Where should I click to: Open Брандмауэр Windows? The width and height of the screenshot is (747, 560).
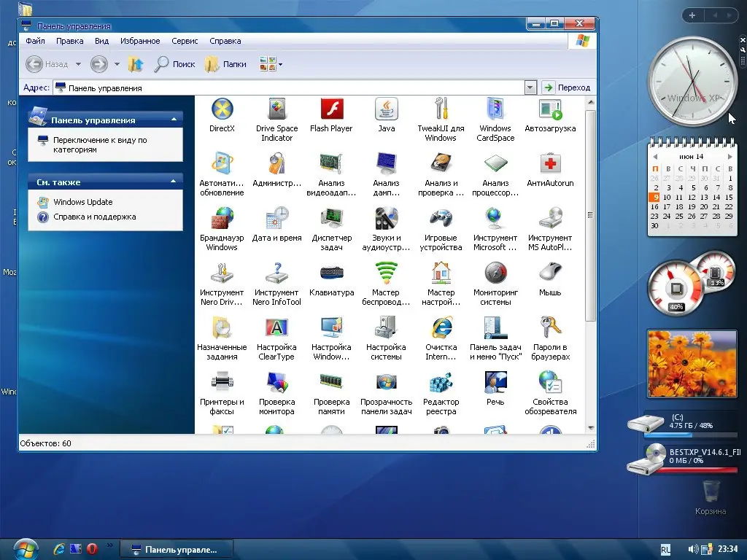[222, 229]
